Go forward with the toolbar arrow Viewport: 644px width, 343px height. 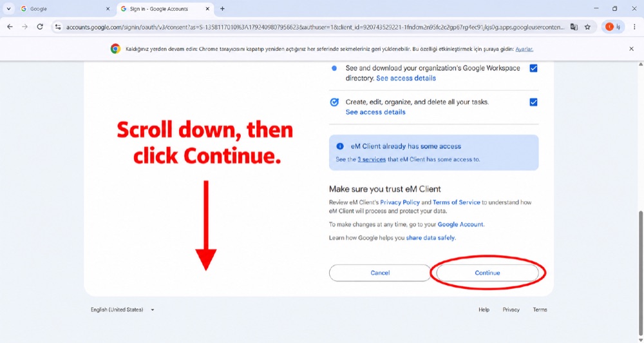tap(24, 26)
